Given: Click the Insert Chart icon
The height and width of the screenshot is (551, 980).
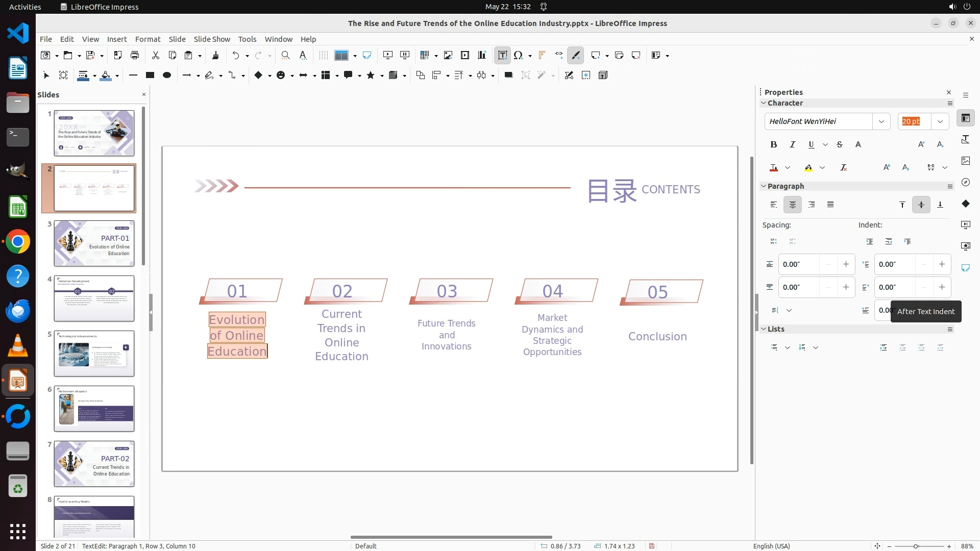Looking at the screenshot, I should coord(481,55).
